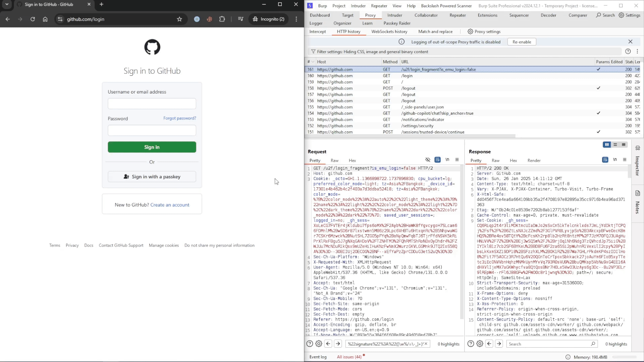Select combined tabbed request/response layout
Image resolution: width=644 pixels, height=362 pixels.
(x=624, y=144)
